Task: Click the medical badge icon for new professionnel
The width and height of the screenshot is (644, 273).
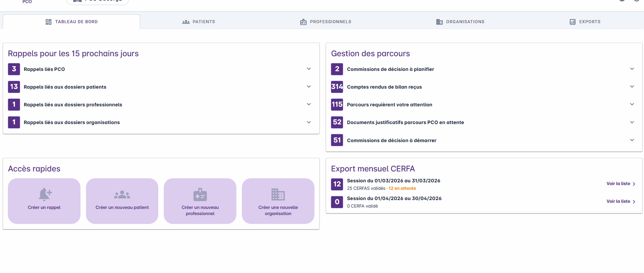Action: [200, 195]
